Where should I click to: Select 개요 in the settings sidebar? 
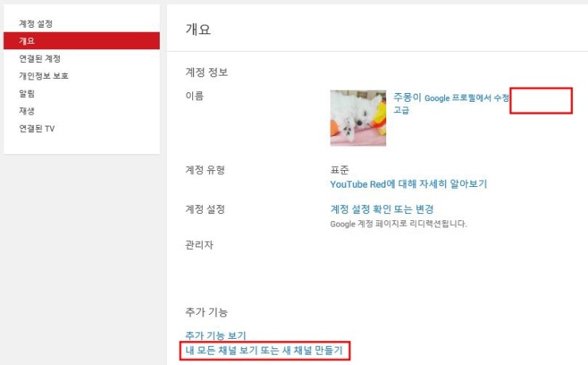coord(81,41)
